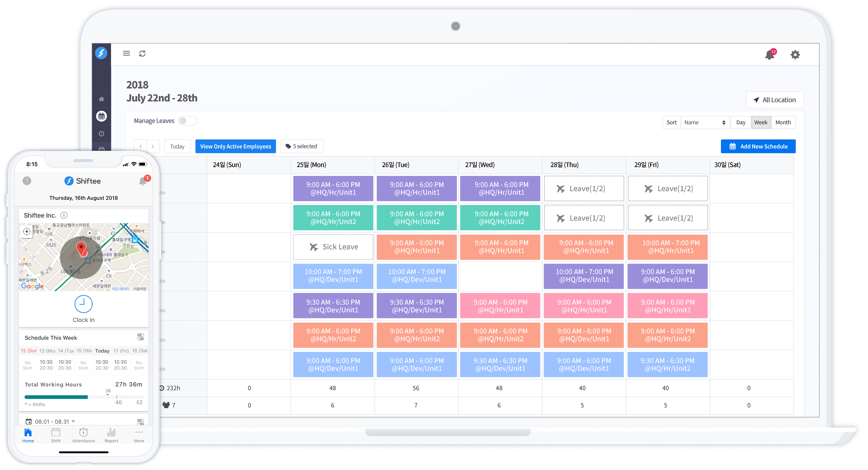Click the refresh sync icon
The image size is (868, 470).
pos(142,53)
